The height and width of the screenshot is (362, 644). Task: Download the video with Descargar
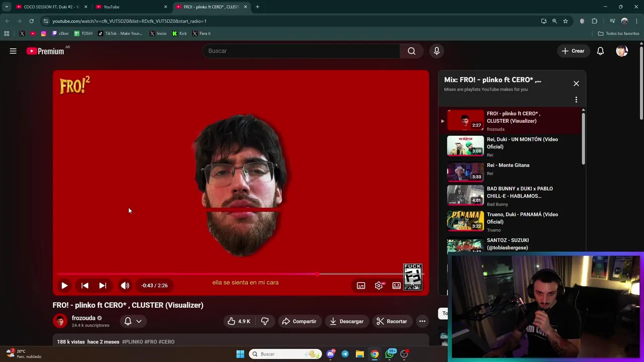point(347,321)
